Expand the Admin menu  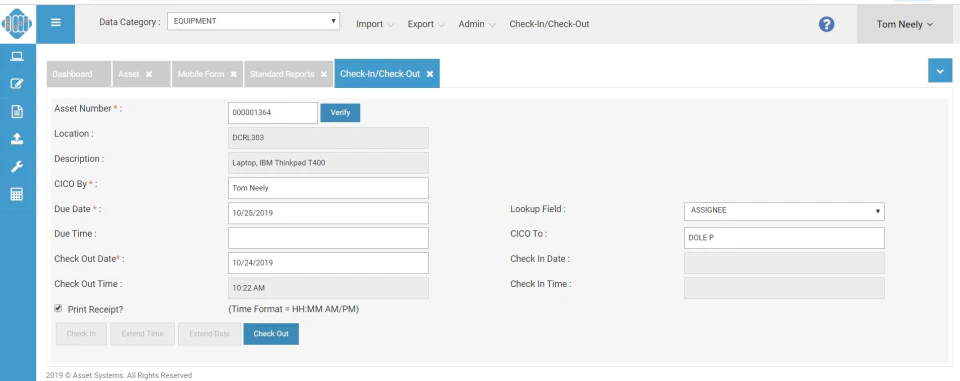coord(477,24)
